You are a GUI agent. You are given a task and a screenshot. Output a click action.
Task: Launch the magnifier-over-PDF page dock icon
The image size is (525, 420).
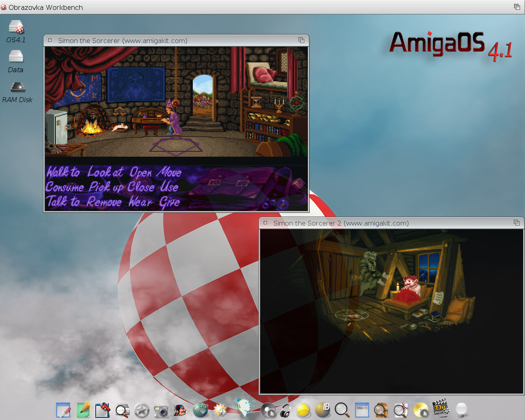[x=401, y=410]
